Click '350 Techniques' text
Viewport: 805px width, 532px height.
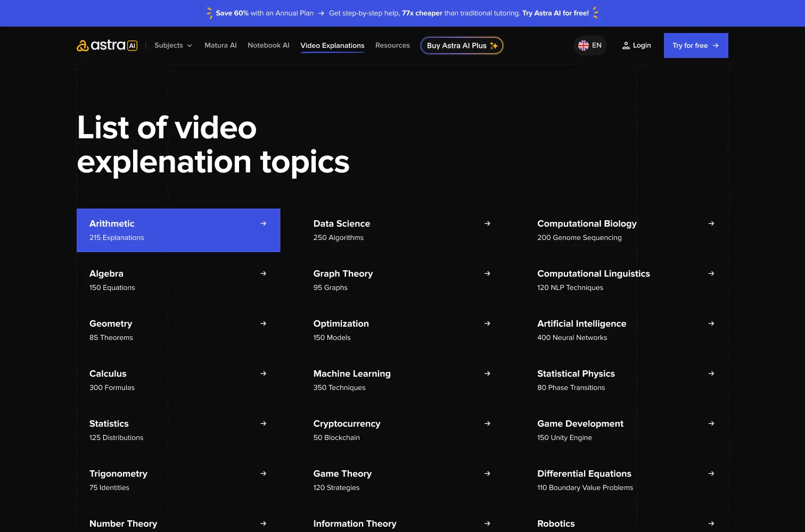click(x=339, y=388)
